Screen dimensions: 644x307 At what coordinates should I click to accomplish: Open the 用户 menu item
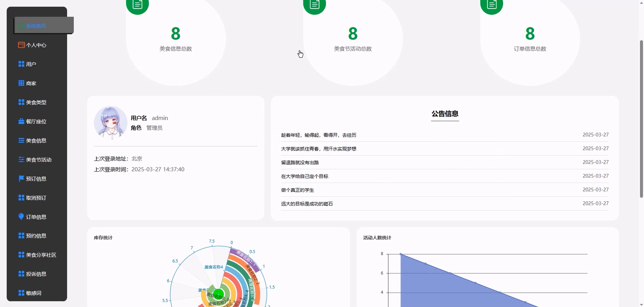[x=31, y=64]
